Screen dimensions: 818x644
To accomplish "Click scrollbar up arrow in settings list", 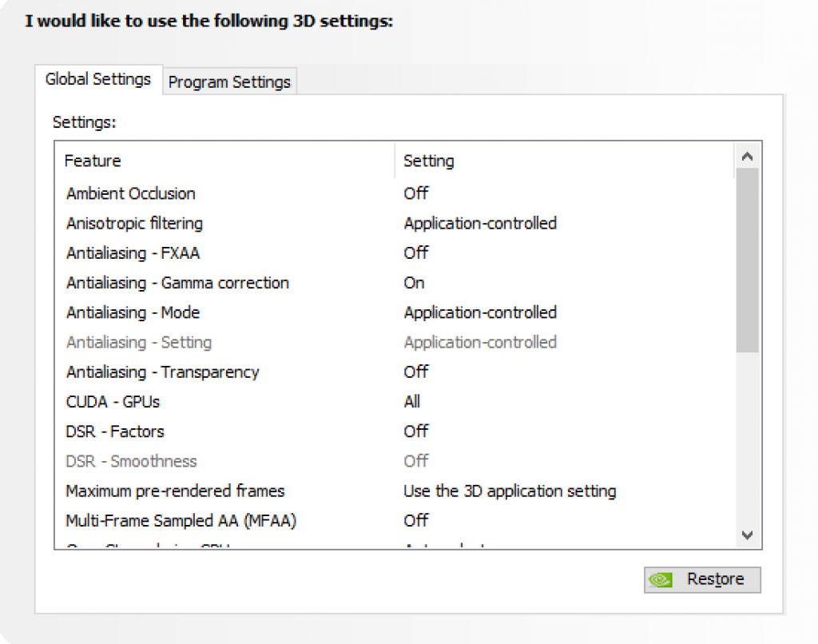I will 747,157.
